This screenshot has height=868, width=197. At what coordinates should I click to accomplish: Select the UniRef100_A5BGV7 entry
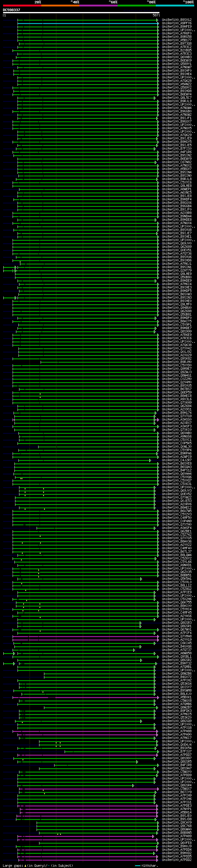point(177,169)
